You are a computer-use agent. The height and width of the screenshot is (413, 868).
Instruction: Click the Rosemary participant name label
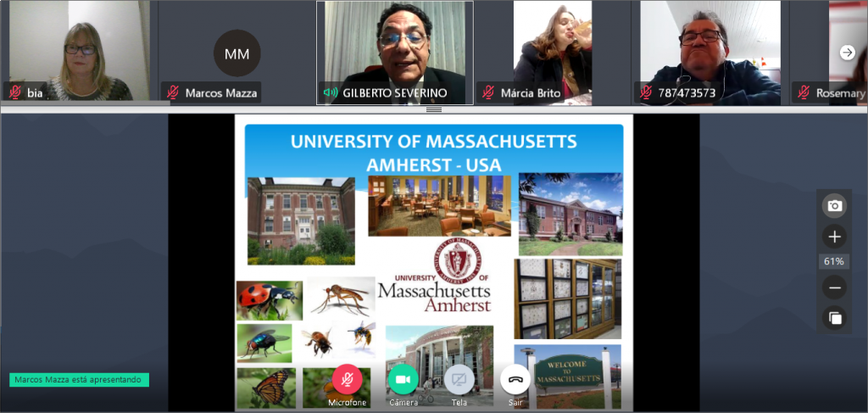[840, 93]
